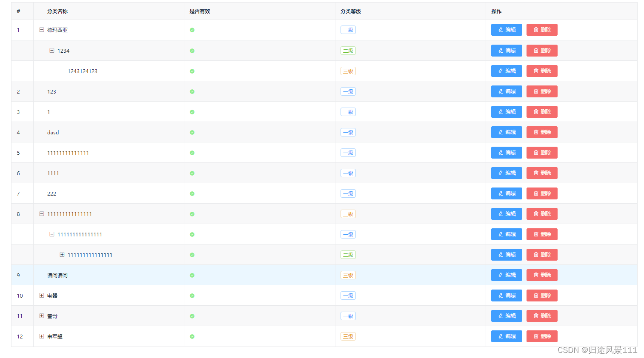Click the 编辑 button in row 123
The width and height of the screenshot is (644, 358).
[x=507, y=91]
